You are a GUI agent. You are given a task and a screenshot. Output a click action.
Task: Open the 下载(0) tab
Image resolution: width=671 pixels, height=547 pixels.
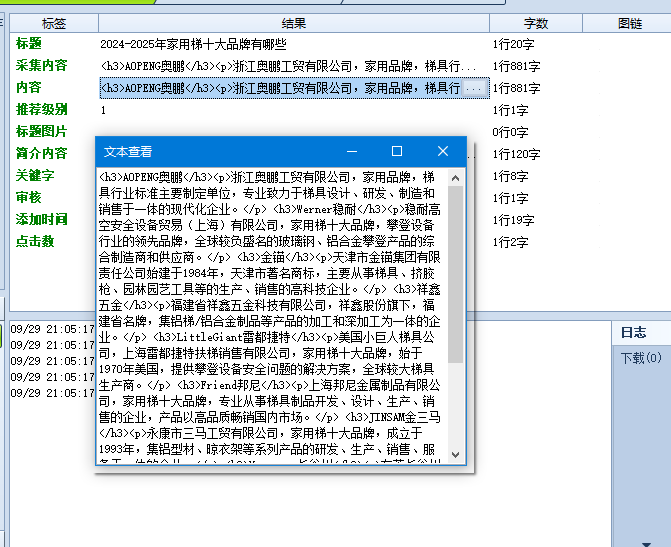[641, 358]
